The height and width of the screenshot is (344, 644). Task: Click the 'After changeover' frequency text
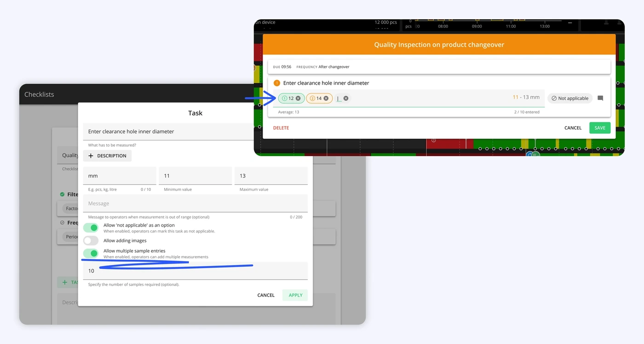click(334, 67)
